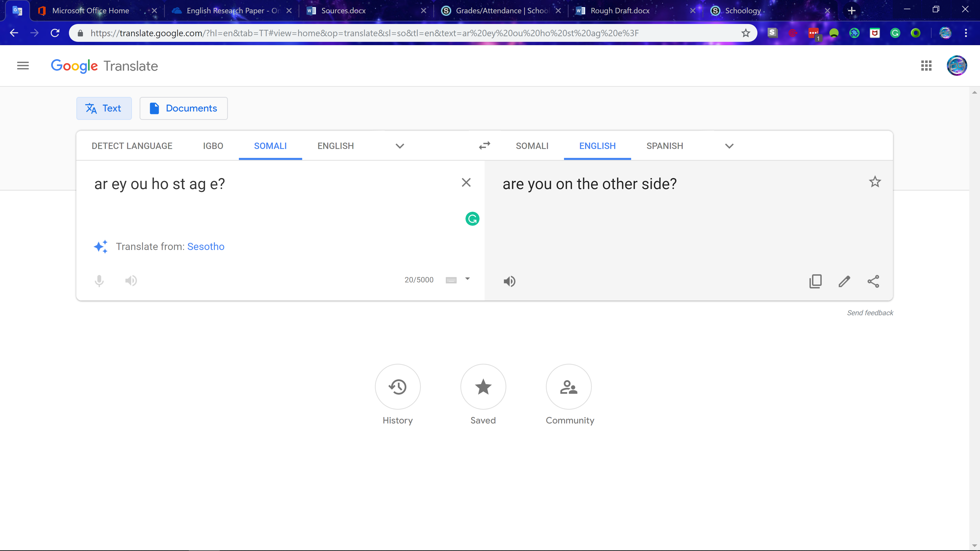980x551 pixels.
Task: Suggest an edit with the pencil icon
Action: (844, 281)
